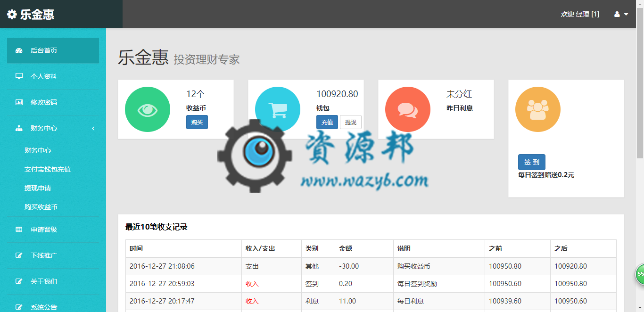The width and height of the screenshot is (644, 312).
Task: Select the 财务中心 submenu link
Action: pos(38,150)
